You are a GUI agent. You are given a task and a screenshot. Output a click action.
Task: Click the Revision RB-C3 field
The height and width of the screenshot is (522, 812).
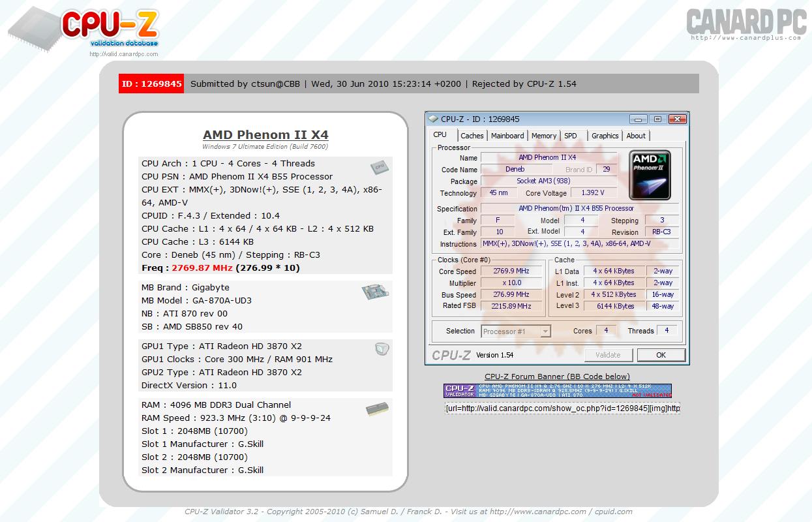pyautogui.click(x=661, y=232)
